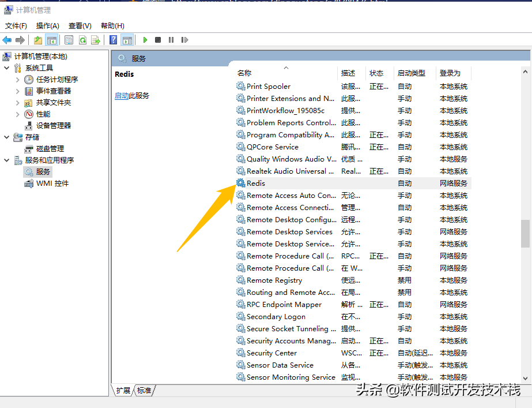The width and height of the screenshot is (532, 408).
Task: Sort by the 名称 column header
Action: coord(286,73)
